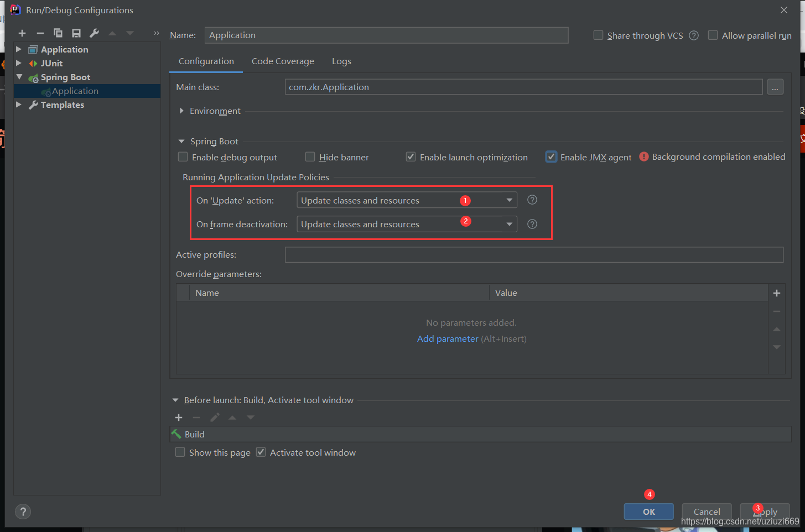
Task: Select Templates tree item
Action: [63, 105]
